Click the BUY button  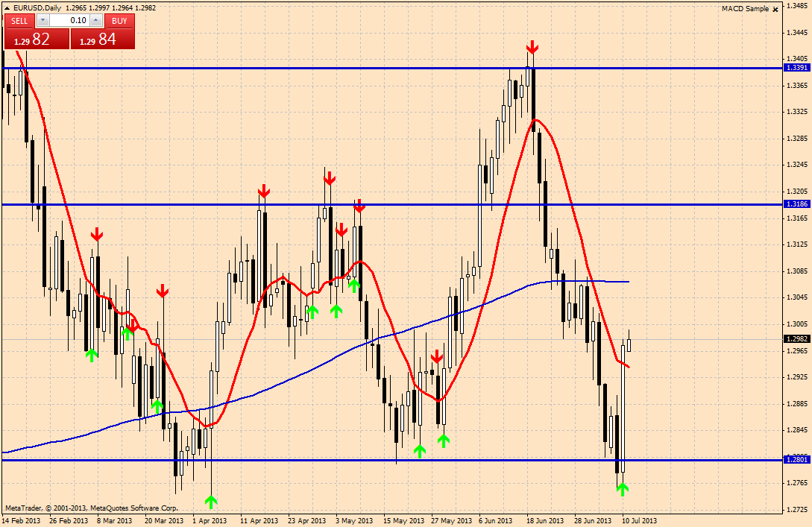pos(119,21)
